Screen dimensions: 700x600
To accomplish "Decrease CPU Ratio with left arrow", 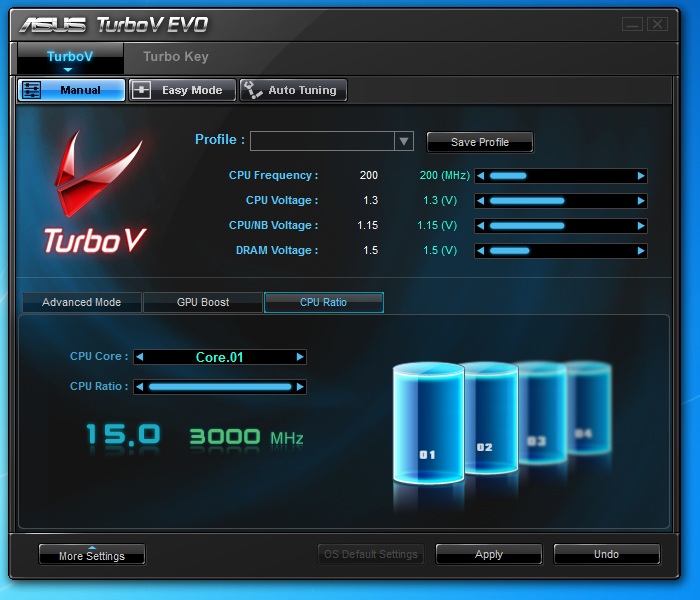I will pos(139,387).
